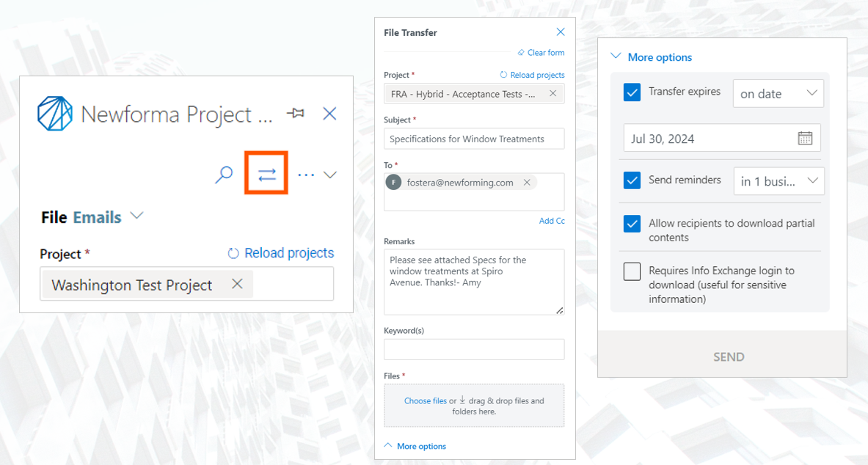
Task: Click inside the Keyword(s) input field
Action: coord(473,350)
